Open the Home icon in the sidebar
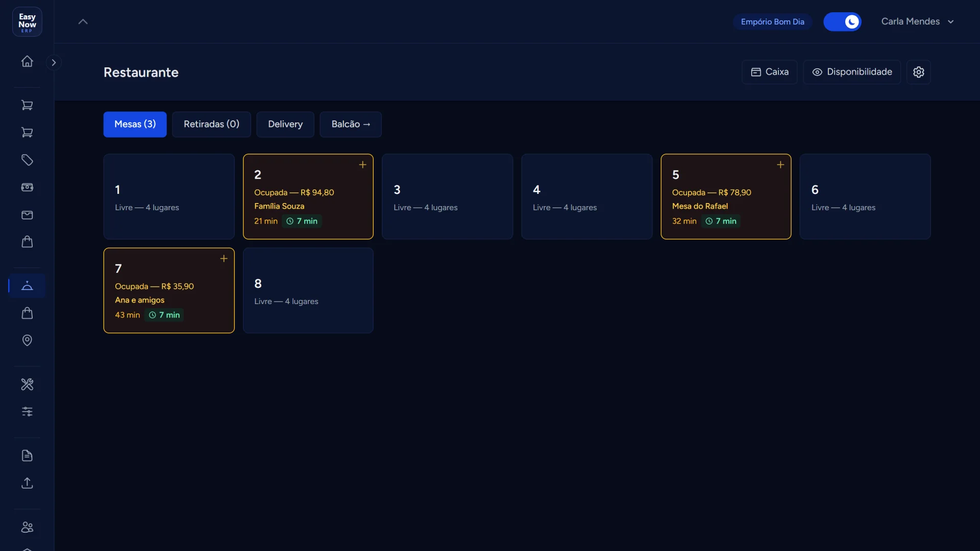Image resolution: width=980 pixels, height=551 pixels. click(27, 61)
